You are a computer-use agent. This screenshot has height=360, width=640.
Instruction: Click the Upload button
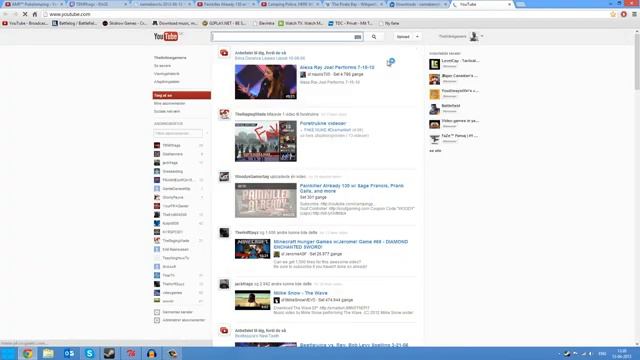403,37
